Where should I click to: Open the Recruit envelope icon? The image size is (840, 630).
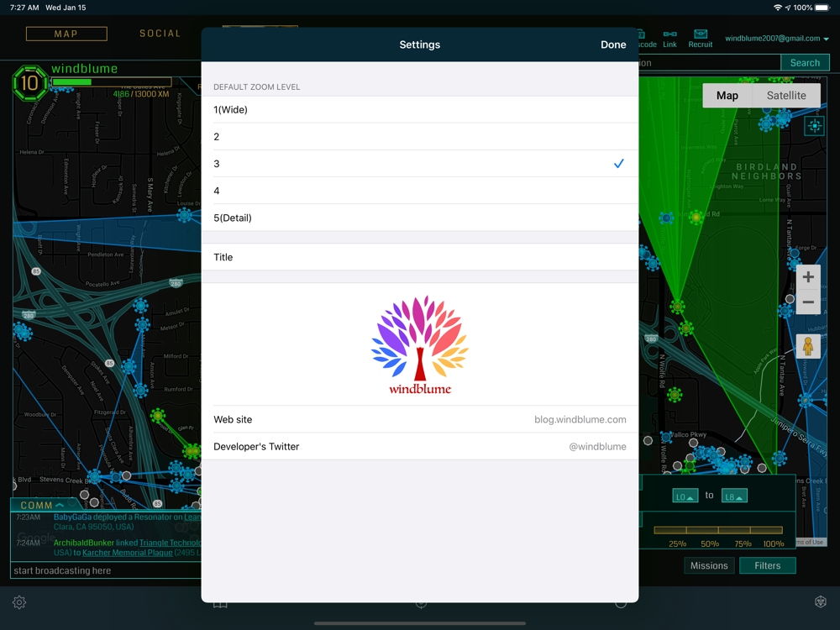tap(701, 39)
